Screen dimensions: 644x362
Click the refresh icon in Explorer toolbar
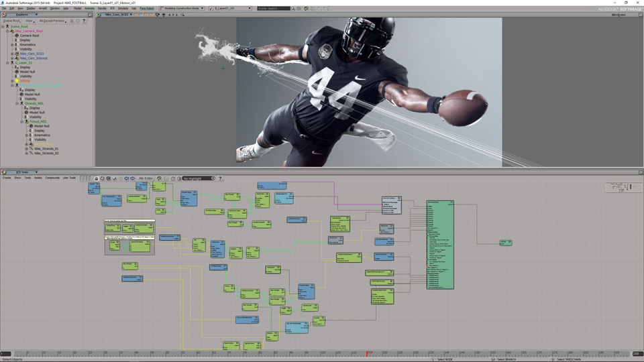78,21
